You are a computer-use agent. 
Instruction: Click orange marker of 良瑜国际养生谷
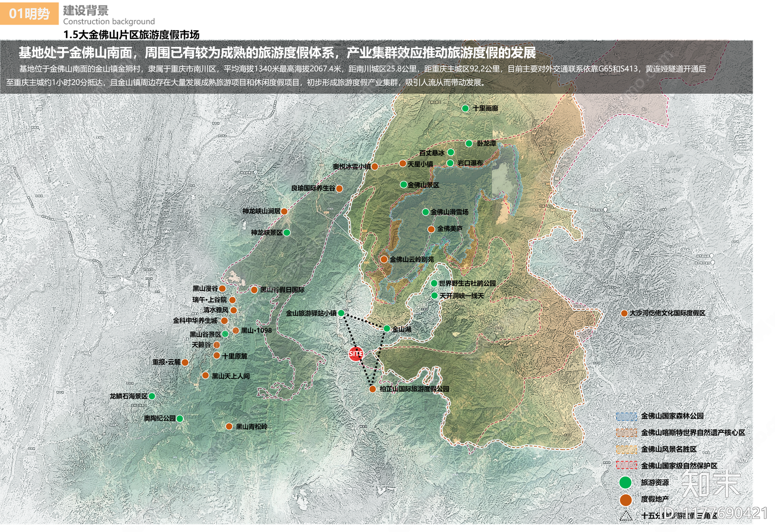(x=340, y=188)
